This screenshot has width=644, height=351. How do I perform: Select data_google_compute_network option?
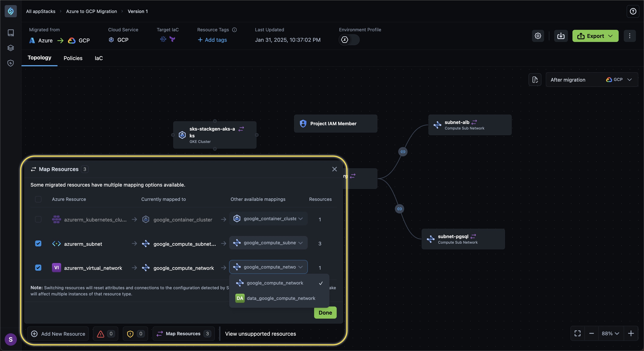click(x=279, y=298)
